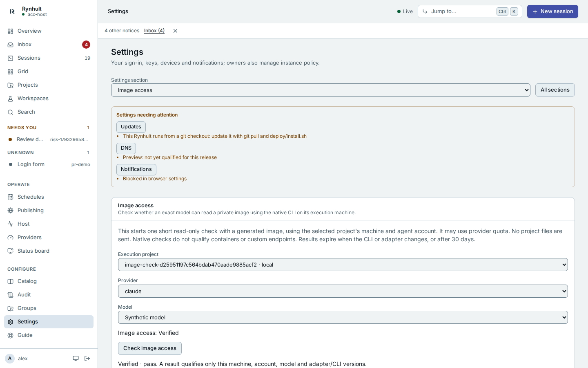The height and width of the screenshot is (368, 588).
Task: Click the red Inbox count badge
Action: tap(86, 45)
